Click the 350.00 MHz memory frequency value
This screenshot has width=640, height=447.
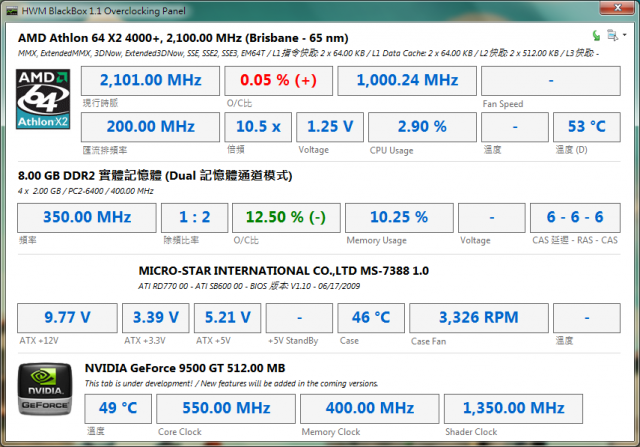[x=87, y=218]
